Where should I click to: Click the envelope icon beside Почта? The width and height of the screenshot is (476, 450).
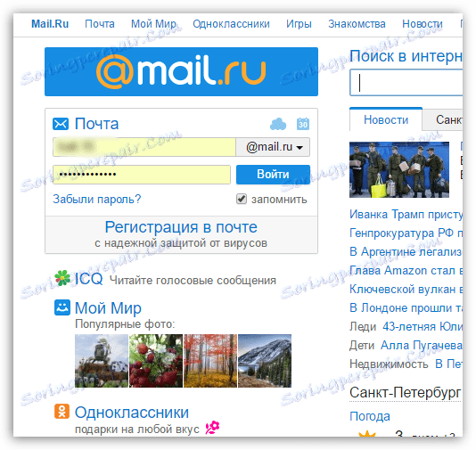click(x=61, y=124)
